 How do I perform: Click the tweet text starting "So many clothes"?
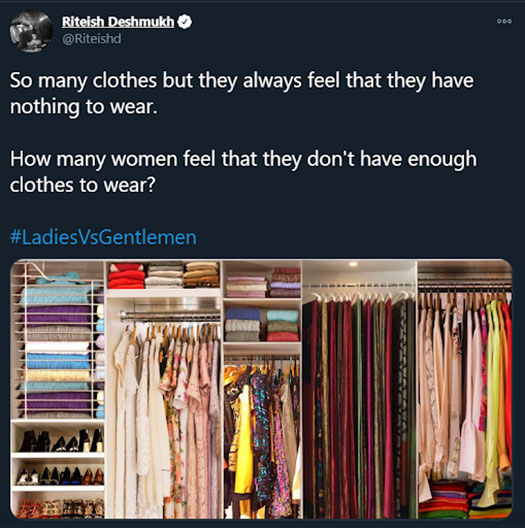[242, 94]
